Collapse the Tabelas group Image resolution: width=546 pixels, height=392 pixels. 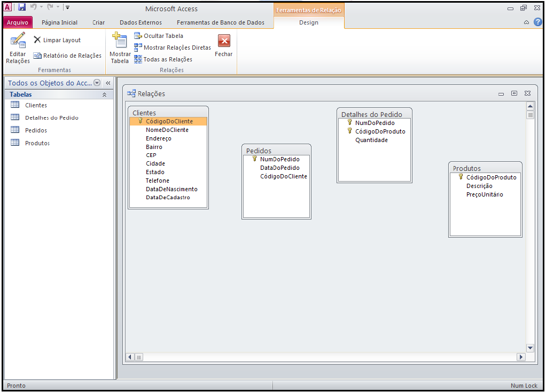[104, 95]
